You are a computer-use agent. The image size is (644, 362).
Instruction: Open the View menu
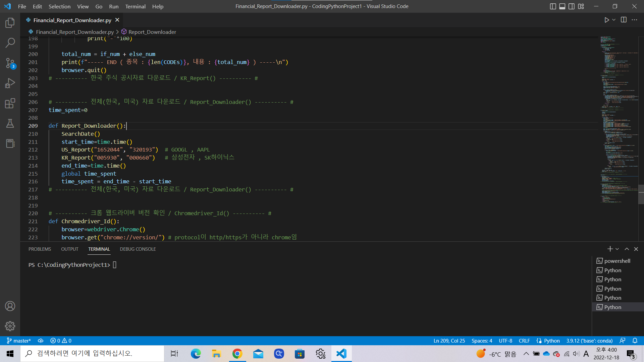pyautogui.click(x=83, y=6)
